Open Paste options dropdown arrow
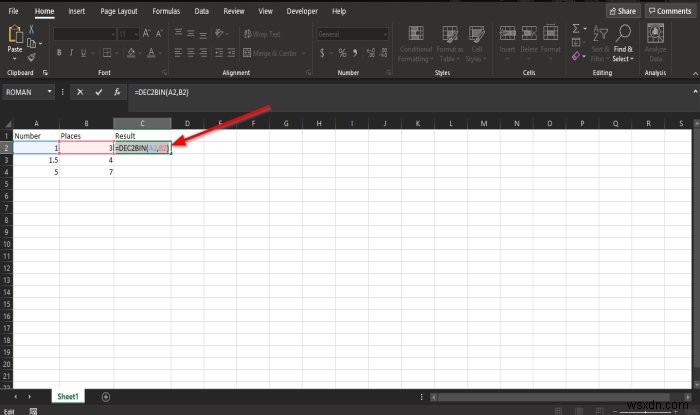The height and width of the screenshot is (415, 700). click(x=15, y=59)
